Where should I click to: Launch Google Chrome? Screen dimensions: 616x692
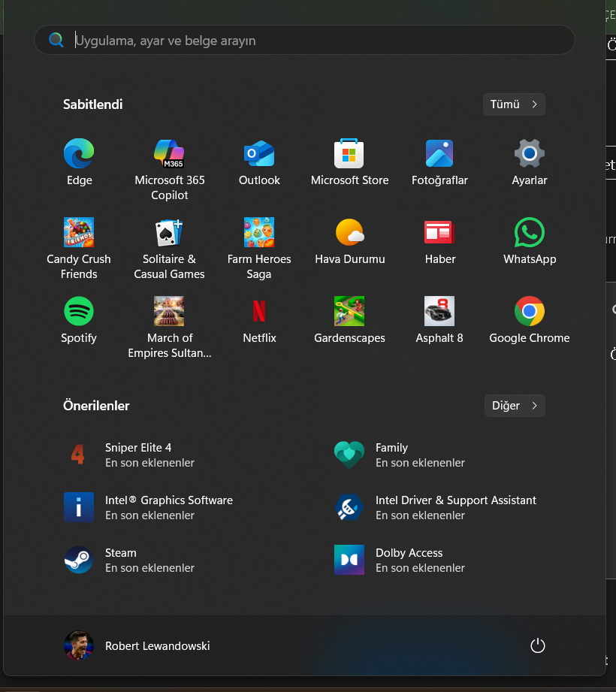coord(530,319)
